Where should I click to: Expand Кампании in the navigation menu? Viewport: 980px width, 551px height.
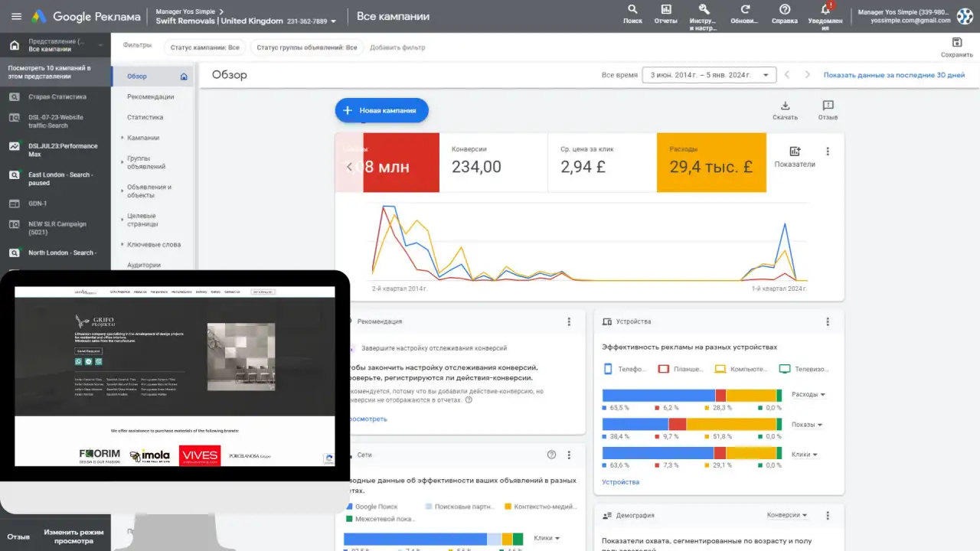143,138
